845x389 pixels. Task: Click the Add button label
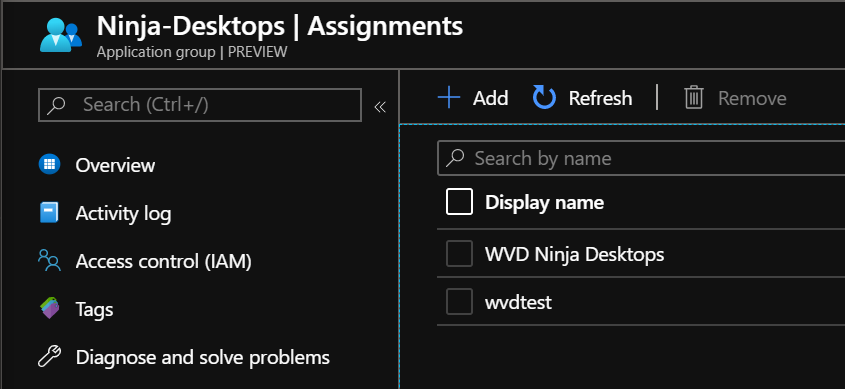point(490,98)
